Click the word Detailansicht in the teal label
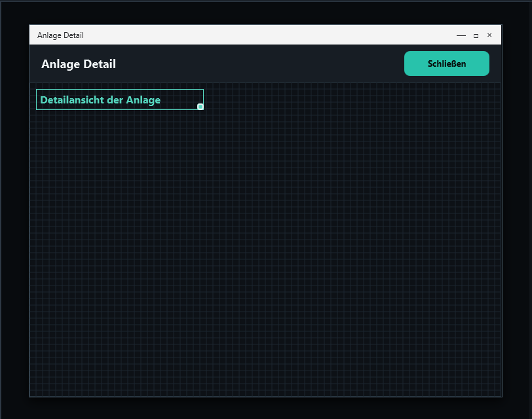 [72, 100]
